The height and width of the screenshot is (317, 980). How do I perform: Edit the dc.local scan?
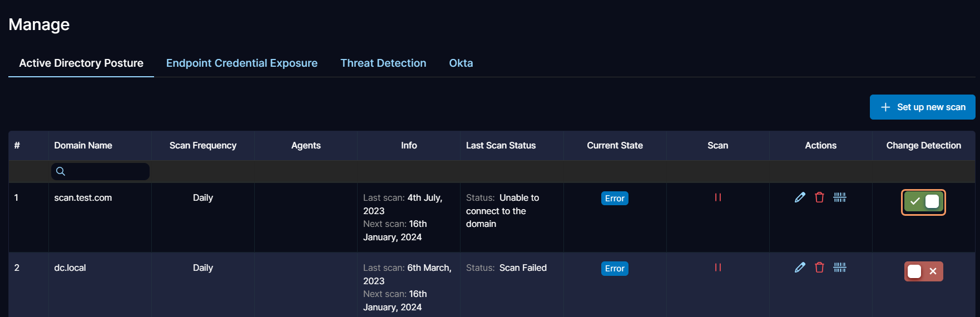800,268
